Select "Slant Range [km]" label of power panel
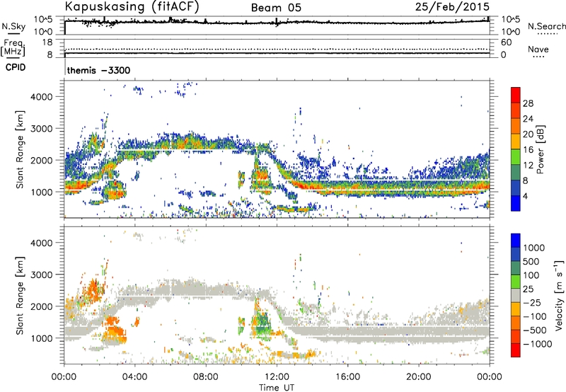Image resolution: width=566 pixels, height=392 pixels. (21, 149)
